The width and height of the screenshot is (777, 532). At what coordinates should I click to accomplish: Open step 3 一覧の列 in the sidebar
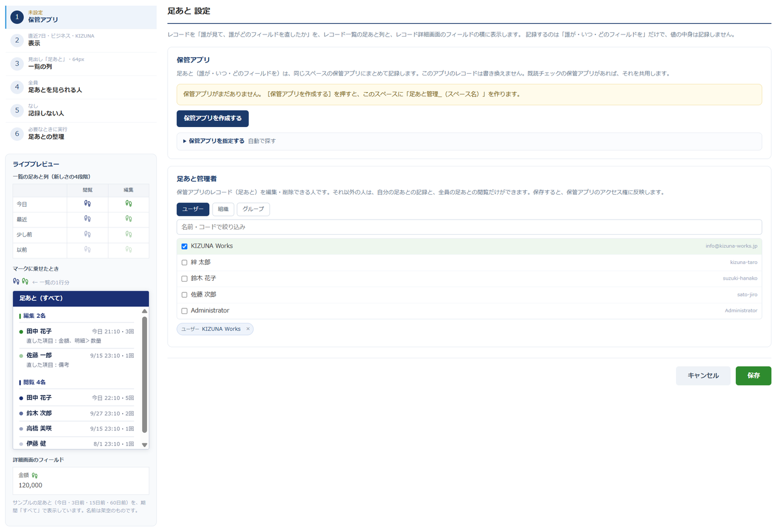tap(81, 63)
